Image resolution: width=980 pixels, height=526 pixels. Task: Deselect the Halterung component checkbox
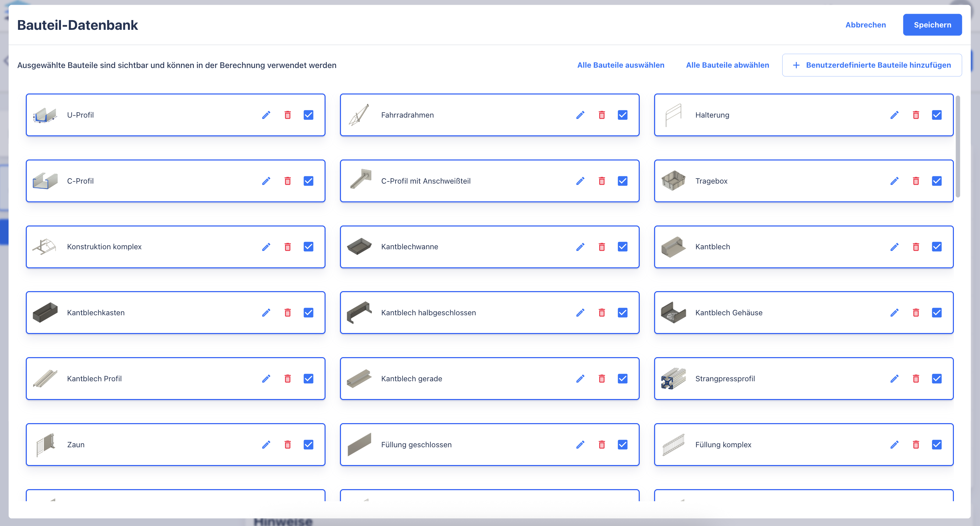(x=937, y=115)
